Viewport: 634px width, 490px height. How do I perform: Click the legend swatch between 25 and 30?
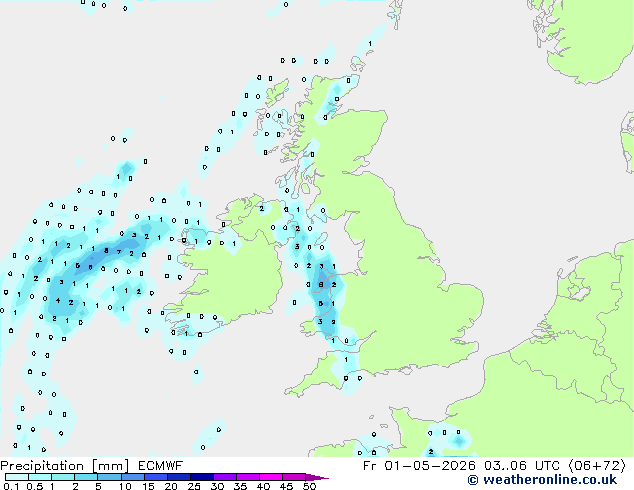click(x=201, y=477)
